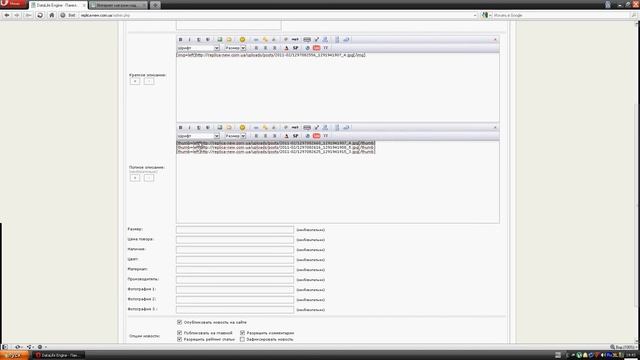Select DataLife Engine taskbar item

coord(58,355)
